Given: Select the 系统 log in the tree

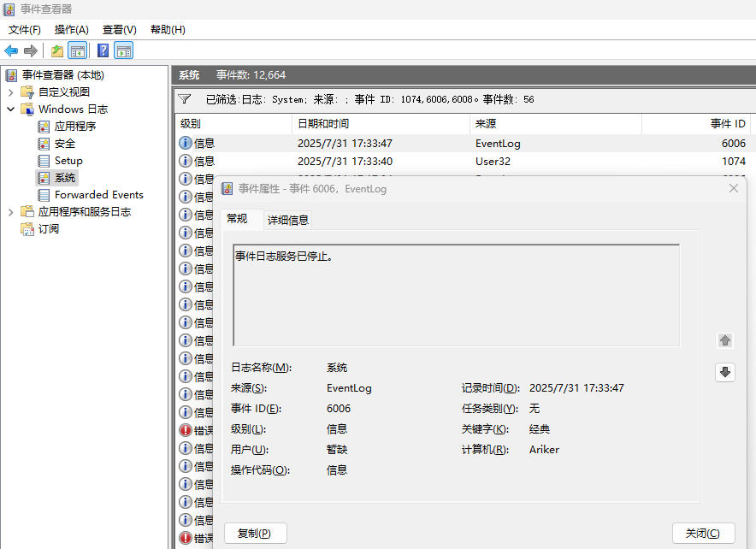Looking at the screenshot, I should tap(65, 178).
